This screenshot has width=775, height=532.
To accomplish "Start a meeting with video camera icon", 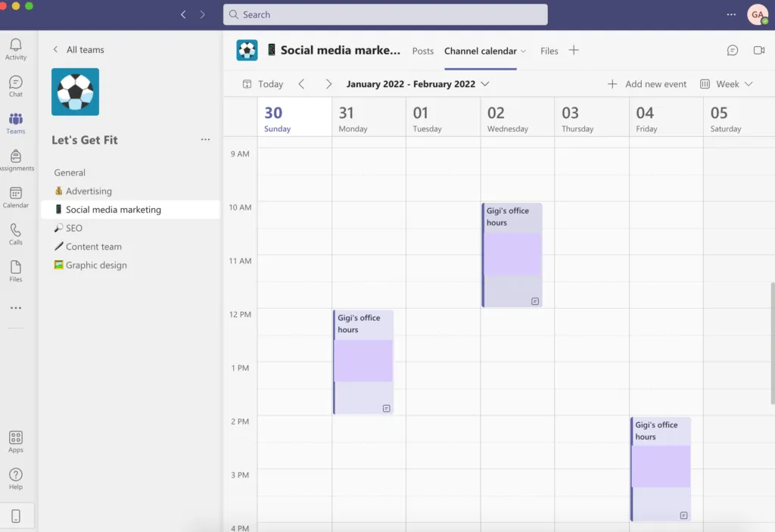I will coord(759,51).
